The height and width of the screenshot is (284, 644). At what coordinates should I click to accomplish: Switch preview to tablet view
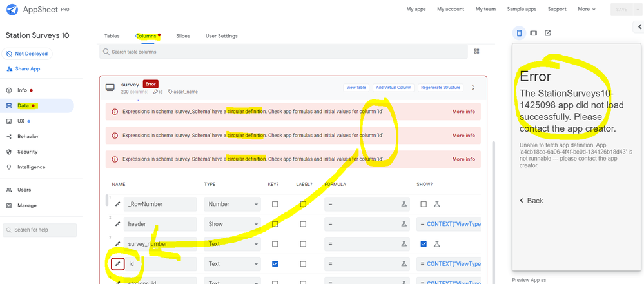point(534,33)
